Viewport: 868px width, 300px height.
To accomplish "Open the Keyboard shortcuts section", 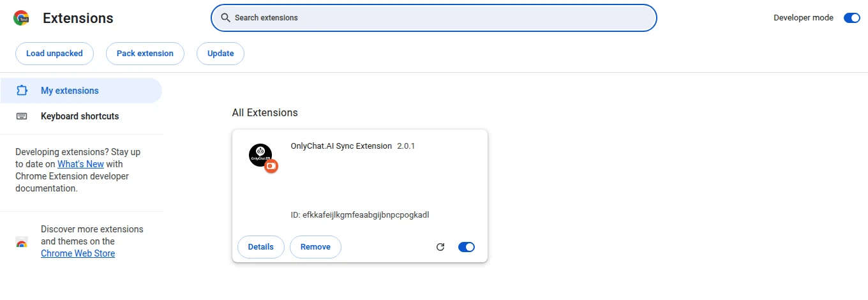I will coord(81,116).
